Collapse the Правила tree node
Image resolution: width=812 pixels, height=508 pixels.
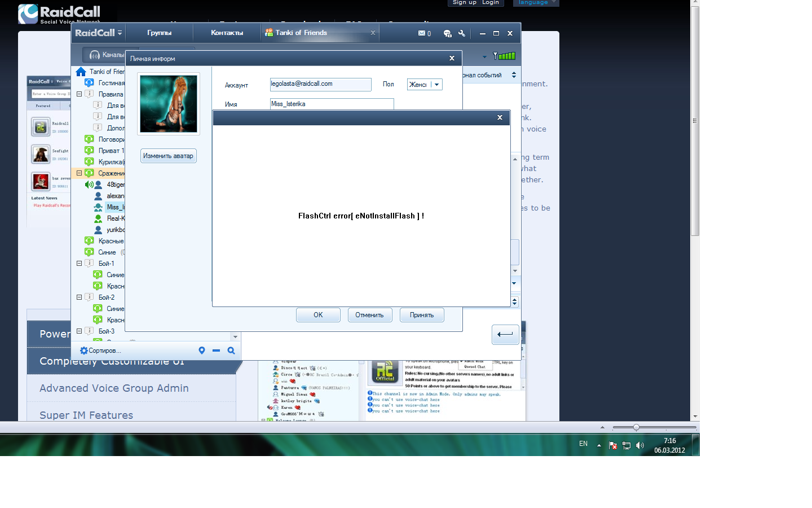tap(80, 94)
